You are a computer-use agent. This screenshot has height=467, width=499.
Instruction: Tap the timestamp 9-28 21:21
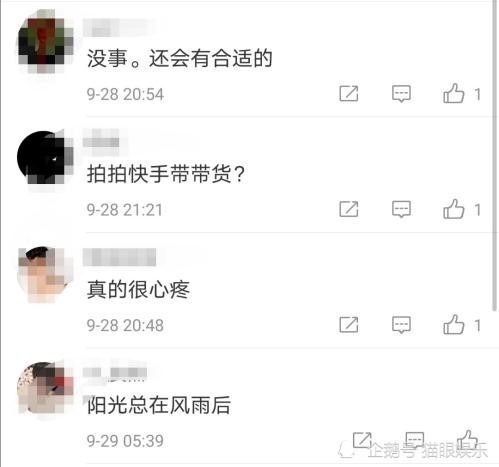pos(124,210)
